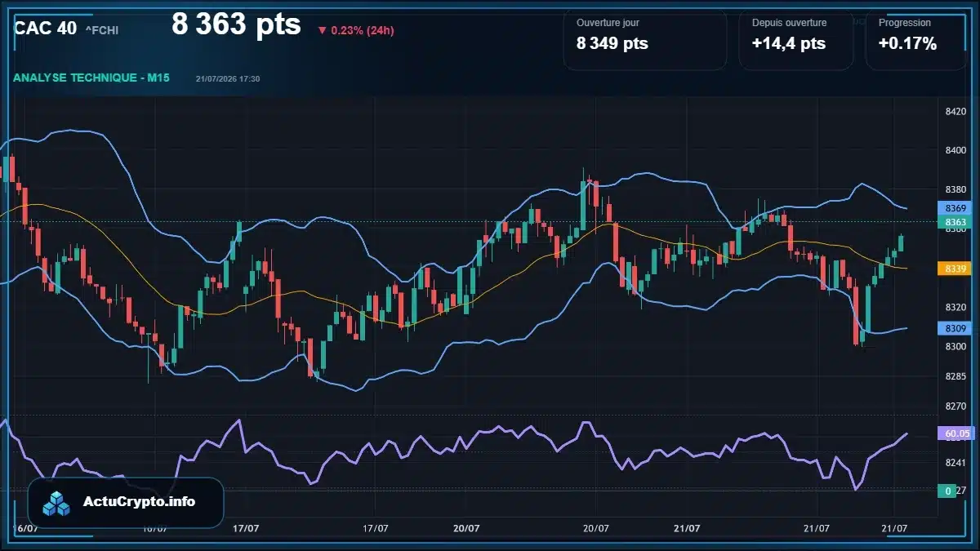Click the 6/07 date axis label

click(28, 528)
